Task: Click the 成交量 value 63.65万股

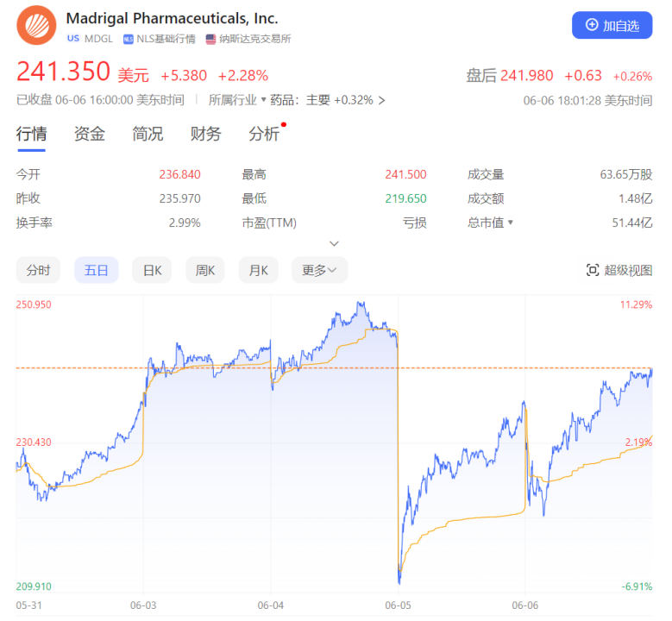Action: (x=626, y=174)
